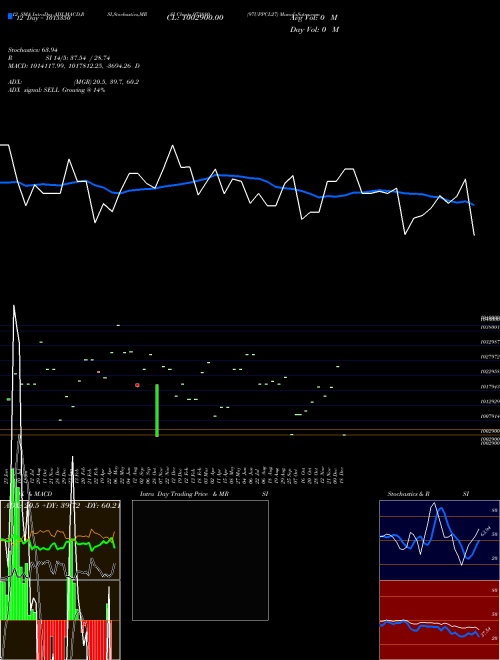The width and height of the screenshot is (500, 660).
Task: Open the red RSI mini chart
Action: pyautogui.click(x=439, y=620)
